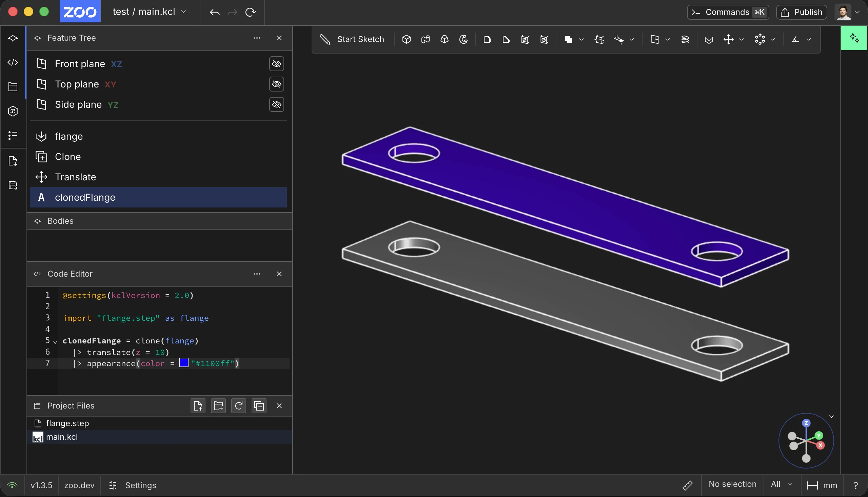Open the view gizmo options chevron
Viewport: 868px width, 497px height.
(x=831, y=417)
